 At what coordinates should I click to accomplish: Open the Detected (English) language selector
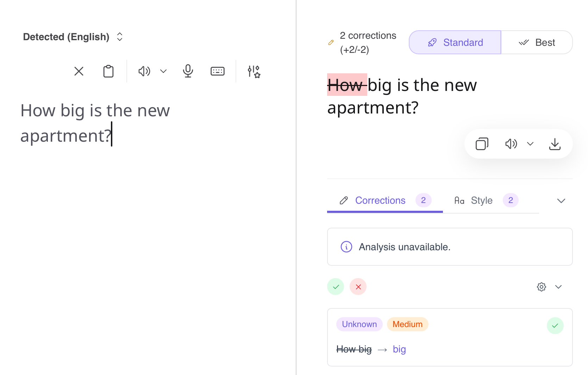tap(73, 37)
